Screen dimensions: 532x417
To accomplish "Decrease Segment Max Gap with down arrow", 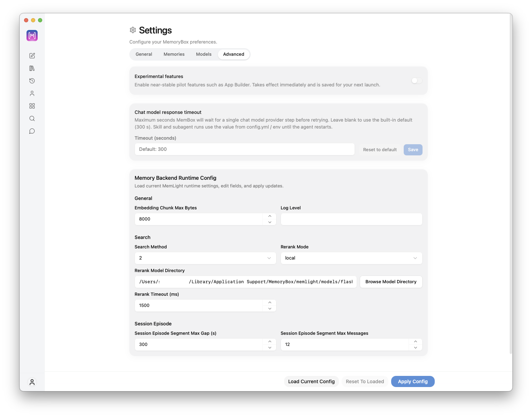I will point(270,348).
